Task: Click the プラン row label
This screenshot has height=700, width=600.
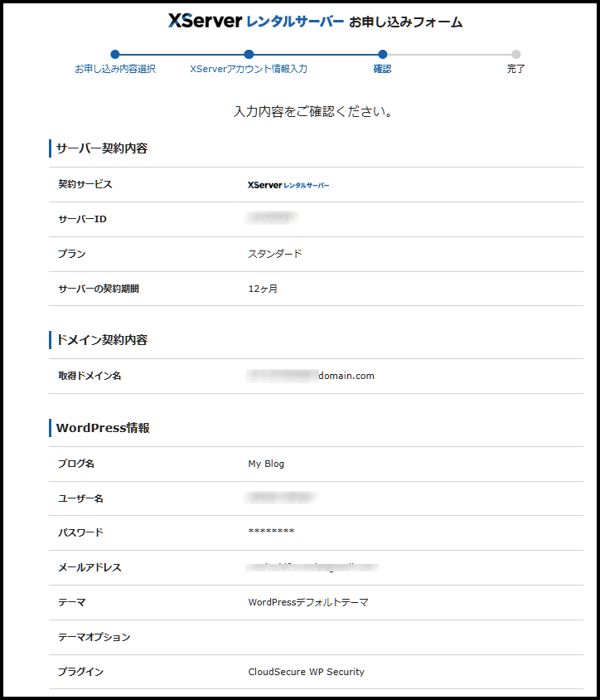Action: [71, 254]
